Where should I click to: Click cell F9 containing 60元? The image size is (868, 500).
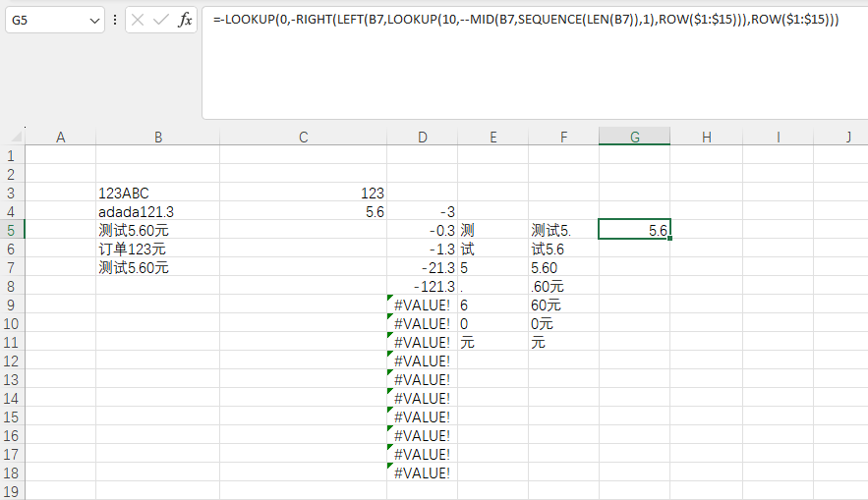[563, 305]
